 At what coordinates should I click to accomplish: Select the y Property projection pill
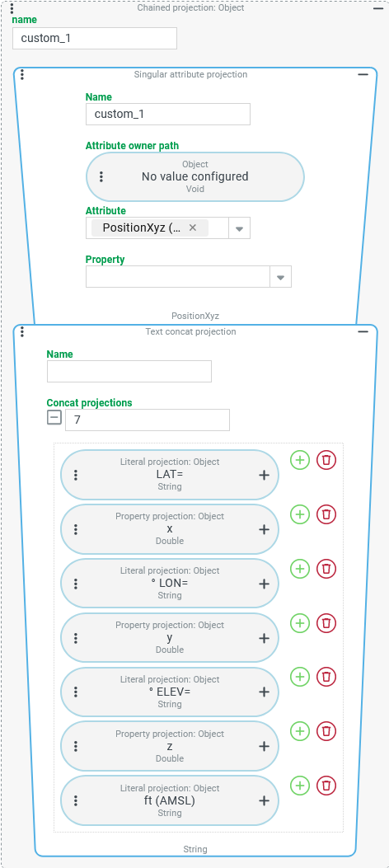click(169, 638)
